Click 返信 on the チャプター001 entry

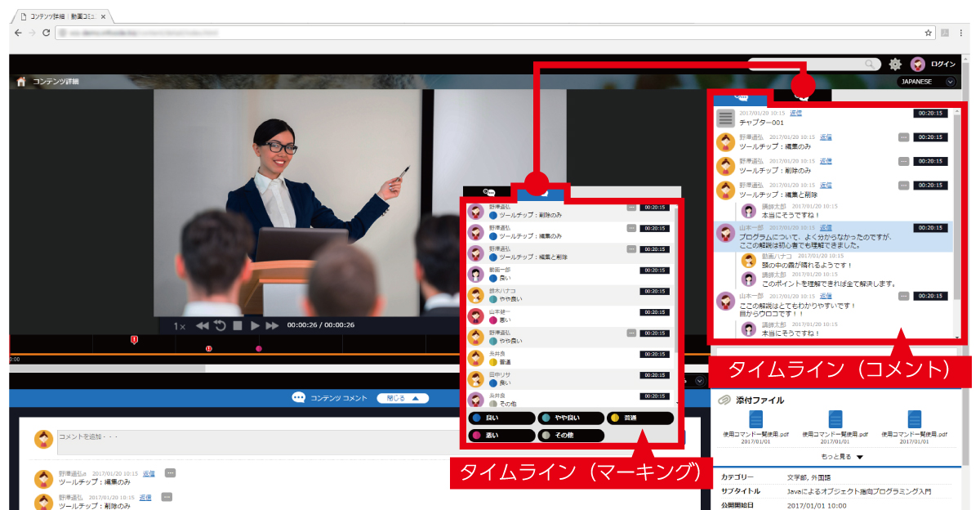tap(795, 113)
